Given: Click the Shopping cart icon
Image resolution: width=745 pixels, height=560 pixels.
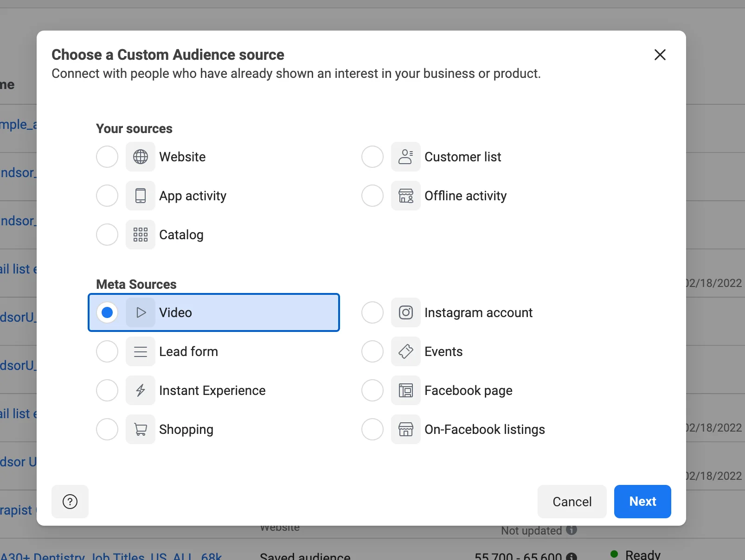Looking at the screenshot, I should point(141,429).
